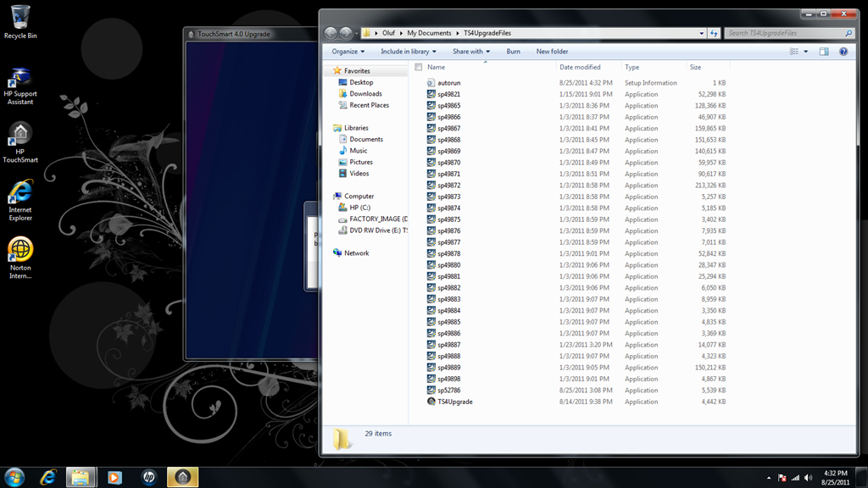Screen dimensions: 868x488
Task: Open the volume tray icon
Action: pyautogui.click(x=808, y=478)
